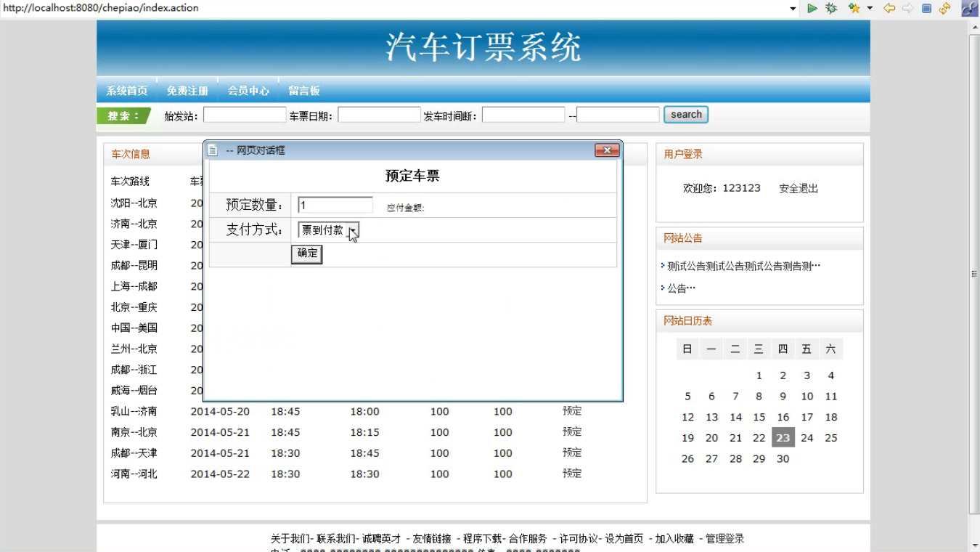Click the page icon in the dialog title bar

click(x=213, y=150)
